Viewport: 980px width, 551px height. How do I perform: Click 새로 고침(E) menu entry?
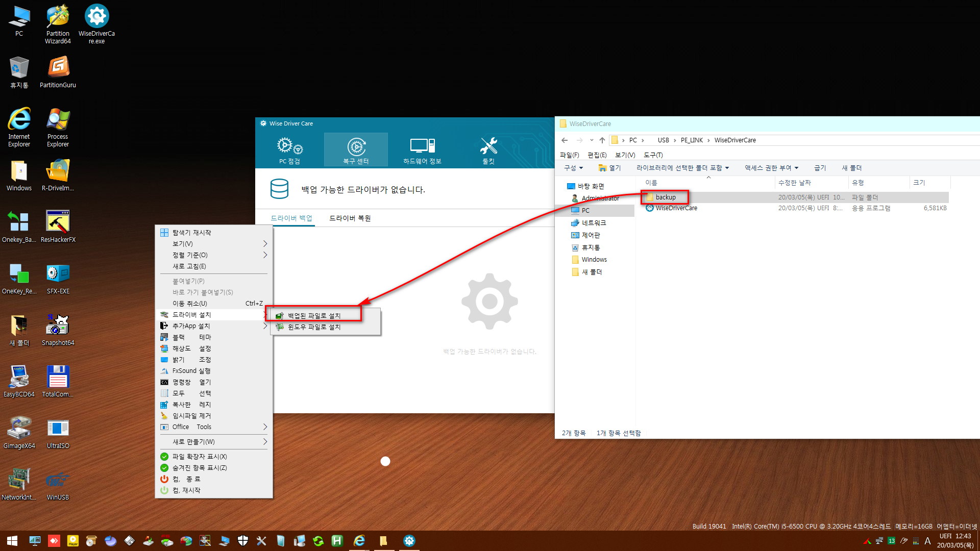pyautogui.click(x=213, y=266)
